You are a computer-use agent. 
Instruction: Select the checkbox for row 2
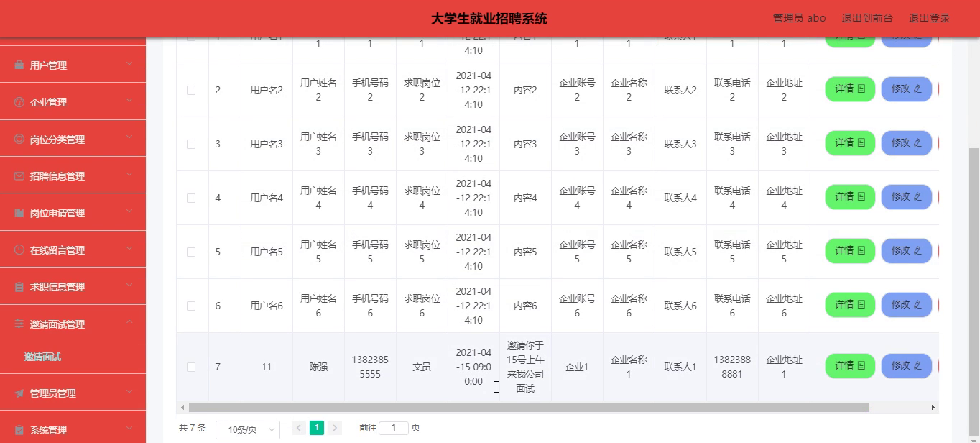(191, 90)
